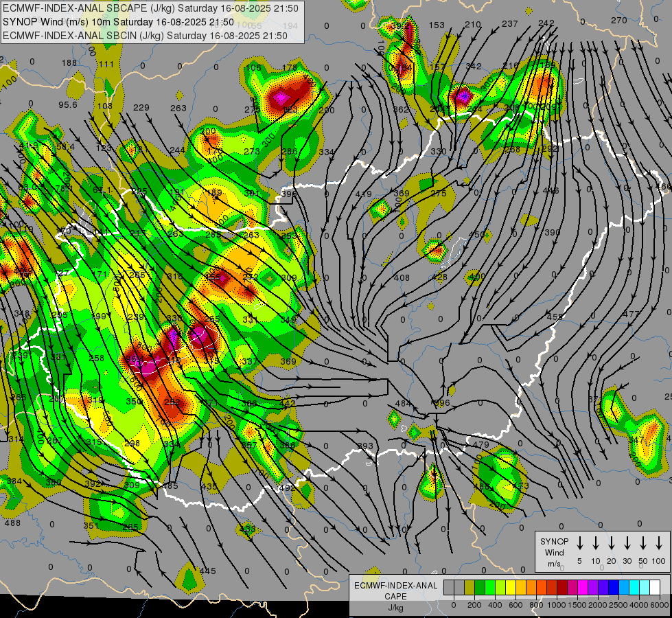This screenshot has width=672, height=618.
Task: Click the map value 419
Action: [x=363, y=194]
